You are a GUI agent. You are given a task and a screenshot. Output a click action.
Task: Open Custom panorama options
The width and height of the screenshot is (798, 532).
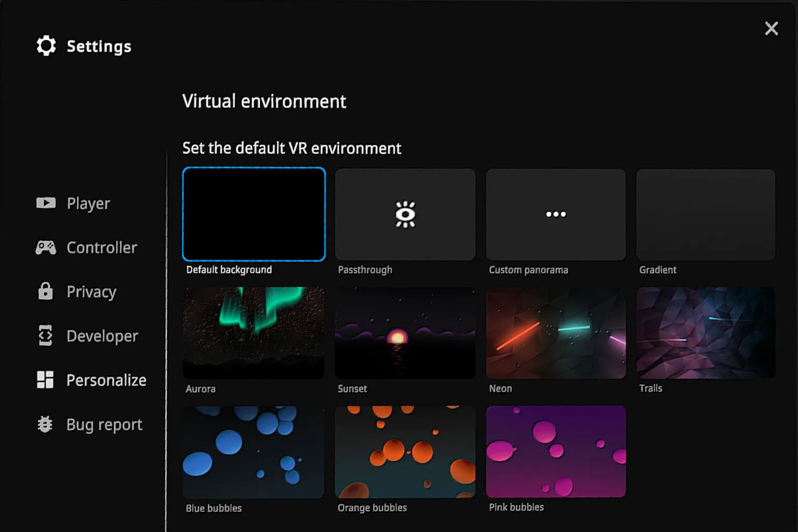coord(555,214)
